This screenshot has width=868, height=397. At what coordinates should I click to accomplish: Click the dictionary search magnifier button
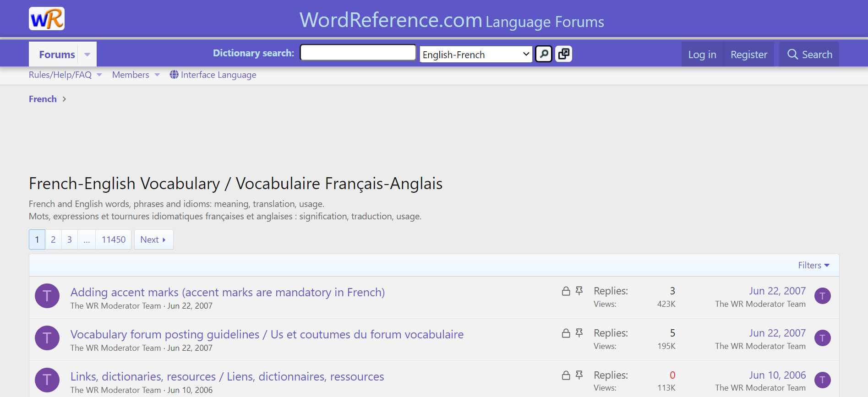point(544,54)
